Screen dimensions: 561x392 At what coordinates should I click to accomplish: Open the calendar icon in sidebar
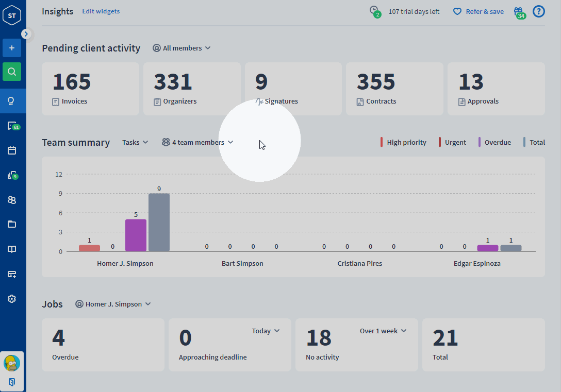click(x=12, y=150)
